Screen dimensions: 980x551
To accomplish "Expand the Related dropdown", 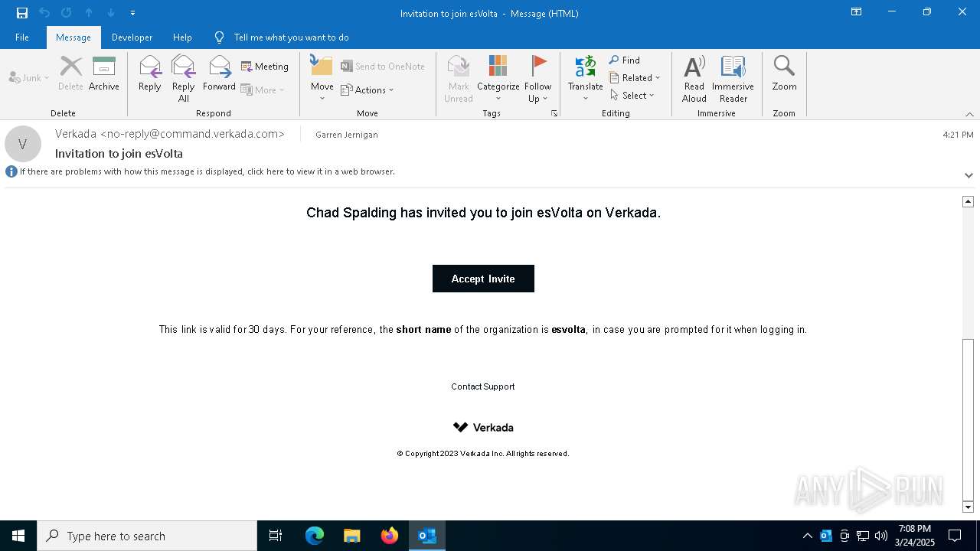I will click(635, 77).
